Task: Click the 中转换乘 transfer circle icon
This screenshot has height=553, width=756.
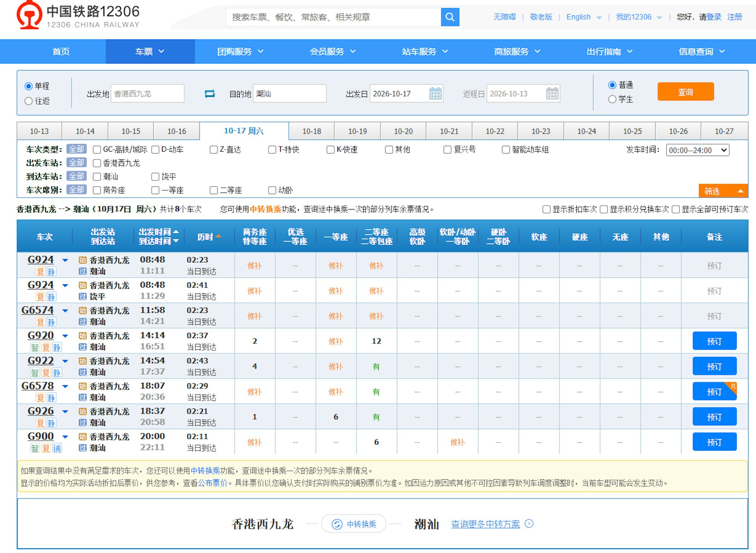Action: (x=337, y=524)
